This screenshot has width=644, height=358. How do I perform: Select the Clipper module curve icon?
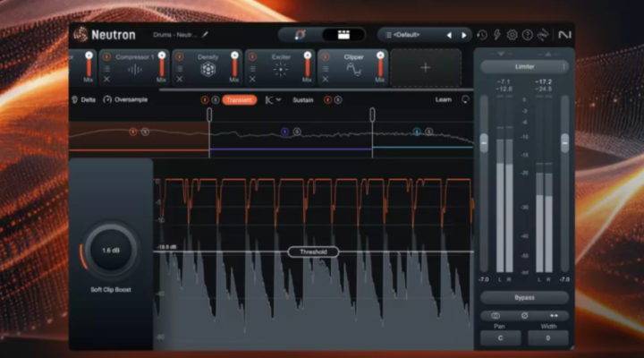[x=353, y=70]
